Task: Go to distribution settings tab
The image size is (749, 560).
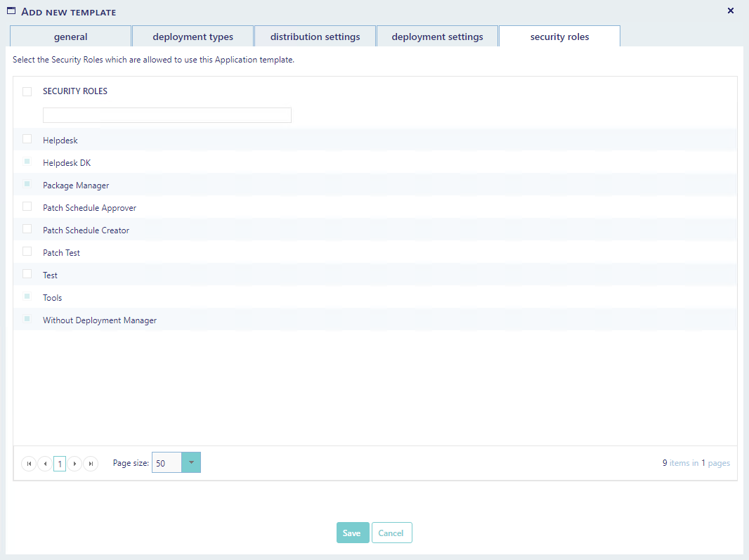Action: click(x=315, y=37)
